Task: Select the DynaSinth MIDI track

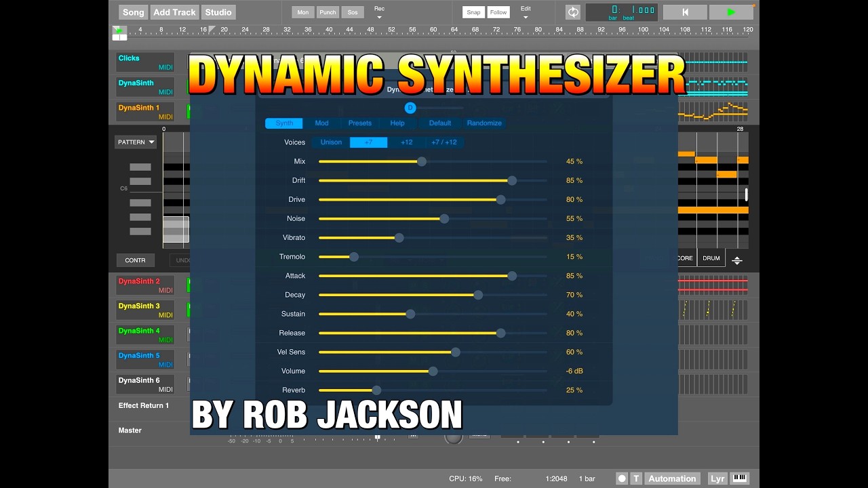Action: [x=145, y=87]
